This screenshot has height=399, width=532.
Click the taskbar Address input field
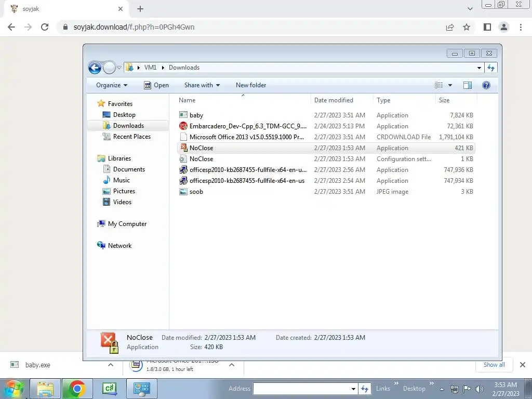coord(302,389)
